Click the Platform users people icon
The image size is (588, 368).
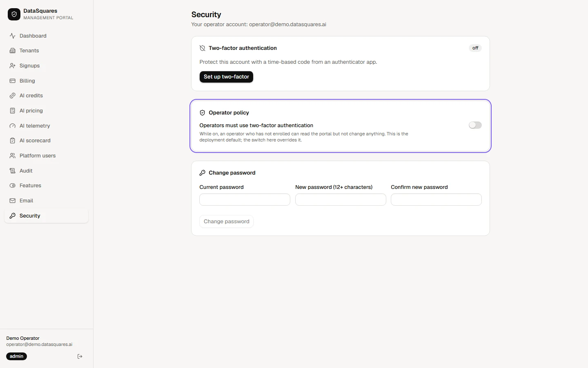pyautogui.click(x=13, y=156)
